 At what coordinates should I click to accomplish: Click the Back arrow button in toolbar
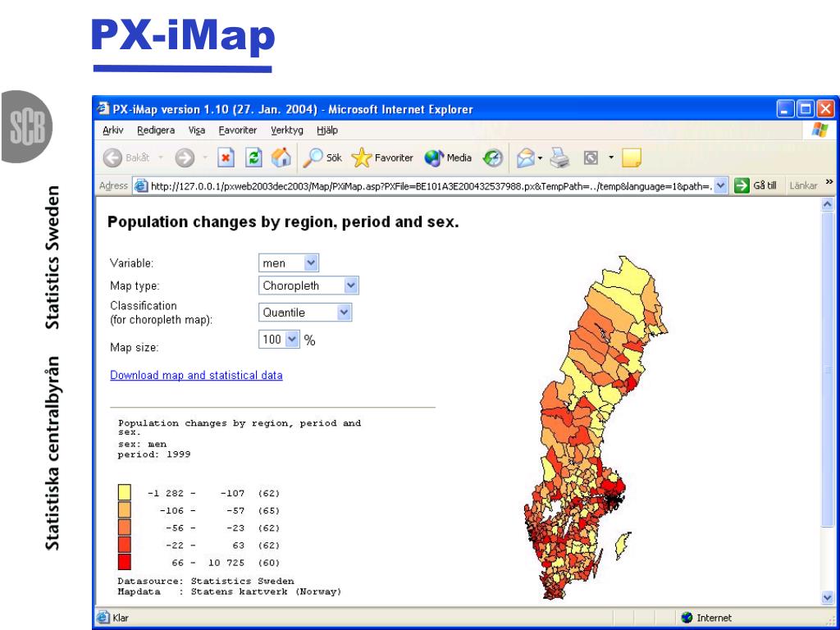pyautogui.click(x=112, y=157)
